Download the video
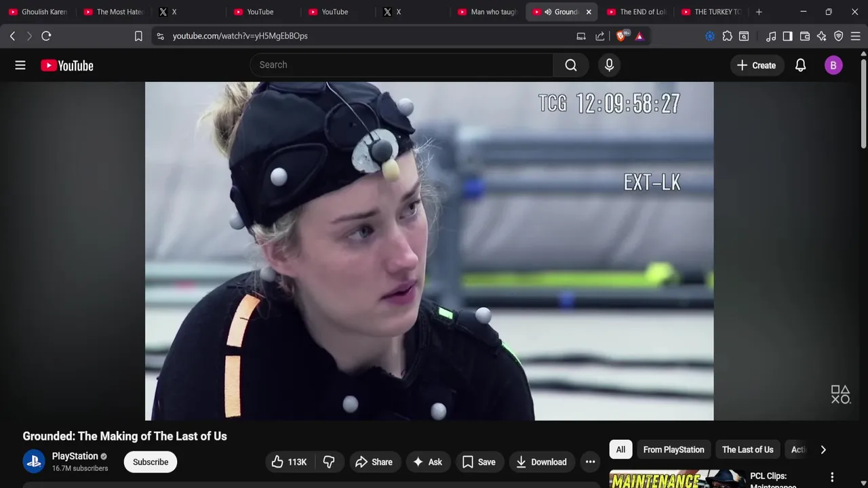 point(542,462)
